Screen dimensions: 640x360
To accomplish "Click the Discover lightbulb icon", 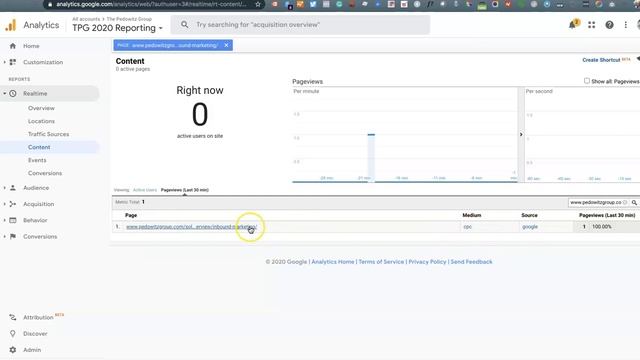I will [13, 333].
